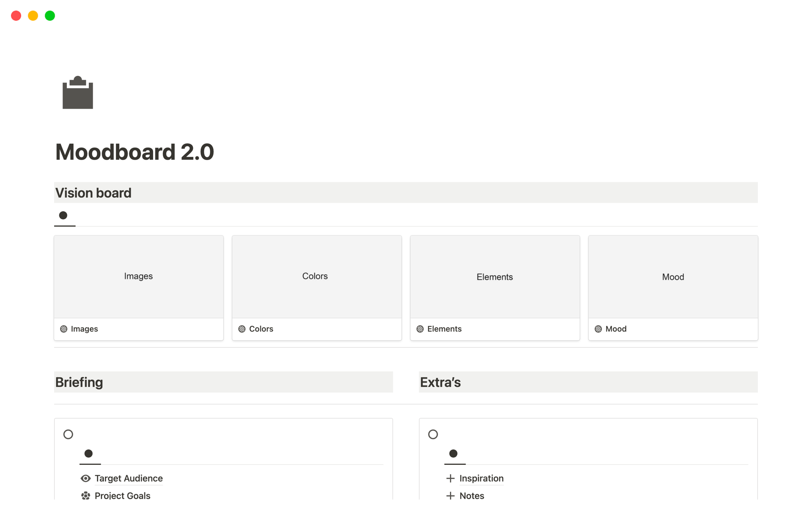Image resolution: width=812 pixels, height=508 pixels.
Task: Click the Moodboard 2.0 title text
Action: click(x=134, y=152)
